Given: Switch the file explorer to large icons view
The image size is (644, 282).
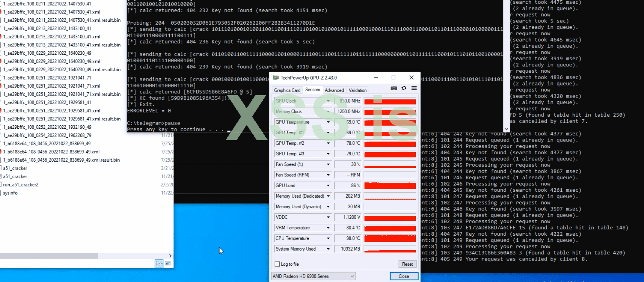Looking at the screenshot, I should [x=168, y=263].
